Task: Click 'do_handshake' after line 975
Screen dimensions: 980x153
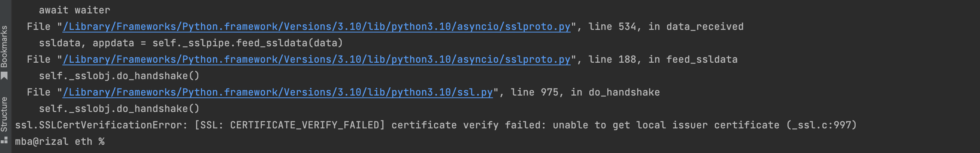Action: click(624, 92)
